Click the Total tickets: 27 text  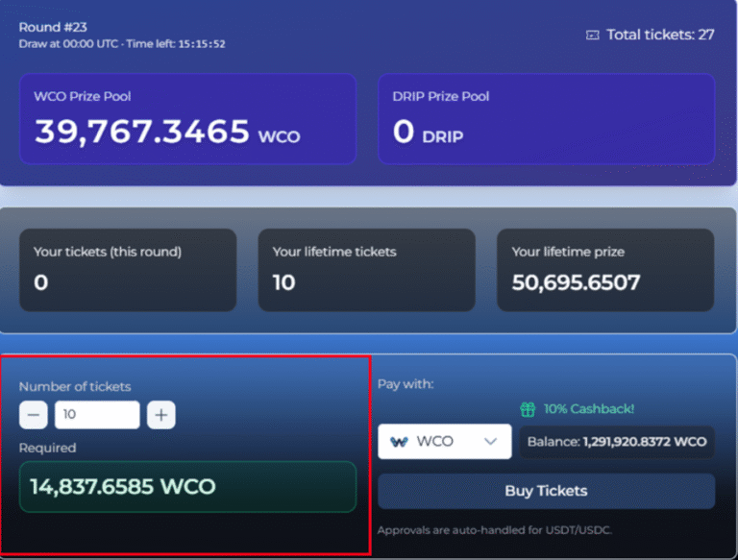(660, 35)
